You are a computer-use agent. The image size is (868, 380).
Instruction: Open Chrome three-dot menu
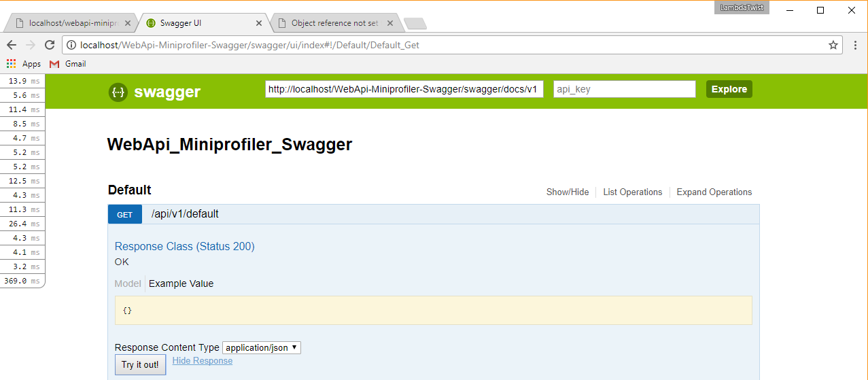coord(855,45)
